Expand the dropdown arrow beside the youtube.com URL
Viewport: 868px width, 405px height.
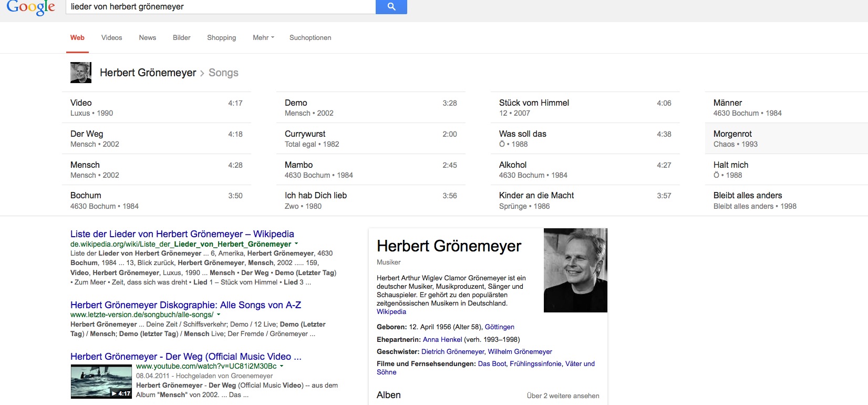pyautogui.click(x=282, y=366)
